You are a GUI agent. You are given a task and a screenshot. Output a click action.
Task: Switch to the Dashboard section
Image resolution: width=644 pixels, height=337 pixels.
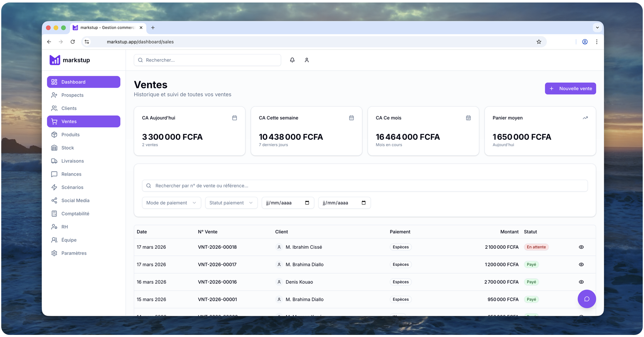coord(74,82)
